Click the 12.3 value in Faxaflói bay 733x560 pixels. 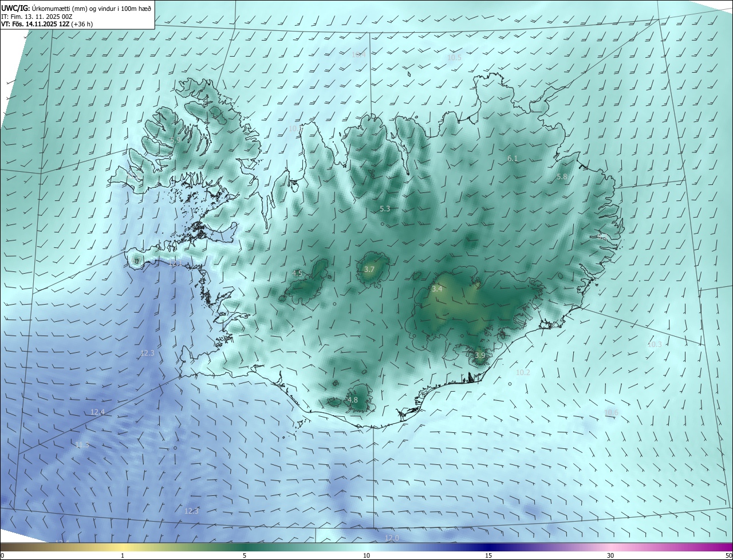coord(147,353)
